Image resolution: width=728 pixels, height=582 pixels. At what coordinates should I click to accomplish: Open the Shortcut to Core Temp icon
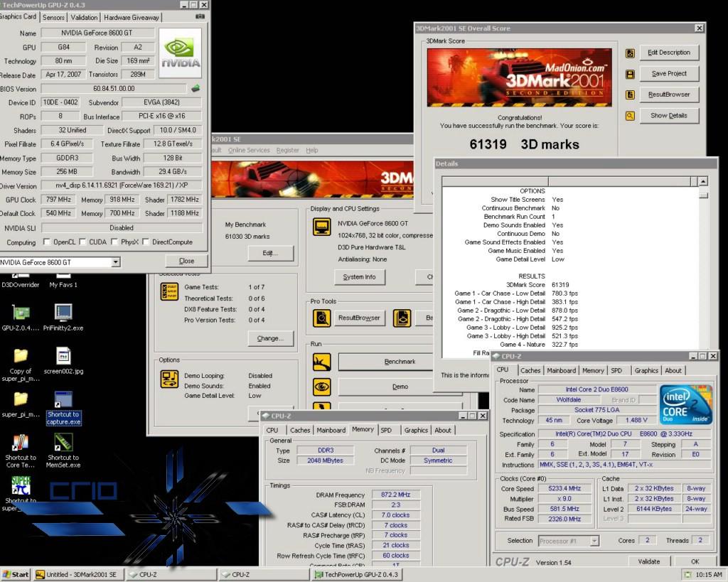(21, 451)
